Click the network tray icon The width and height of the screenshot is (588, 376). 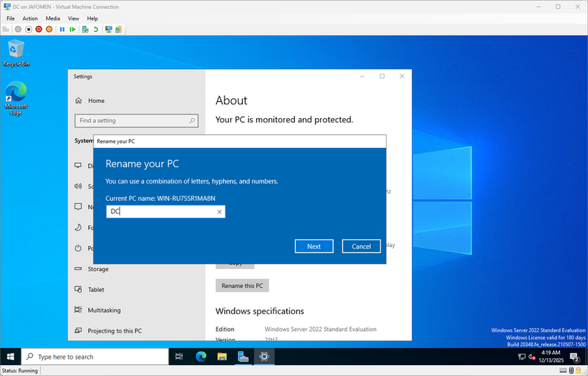pos(522,356)
